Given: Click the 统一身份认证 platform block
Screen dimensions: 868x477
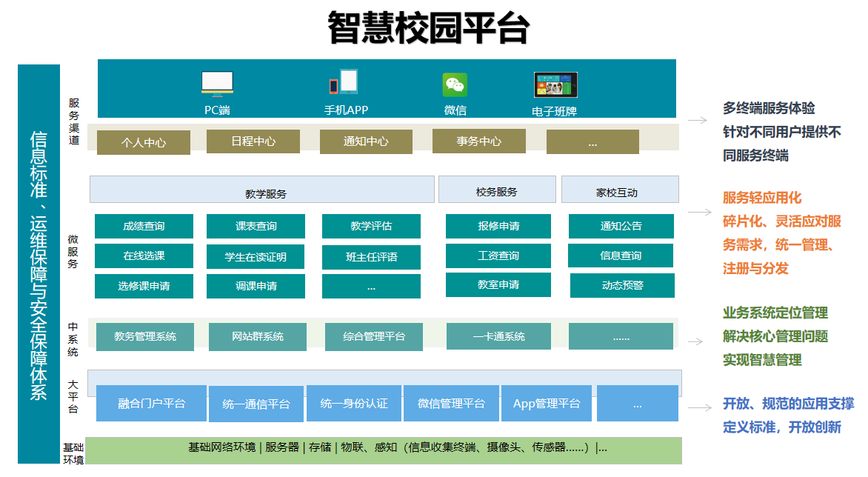Looking at the screenshot, I should [x=354, y=404].
